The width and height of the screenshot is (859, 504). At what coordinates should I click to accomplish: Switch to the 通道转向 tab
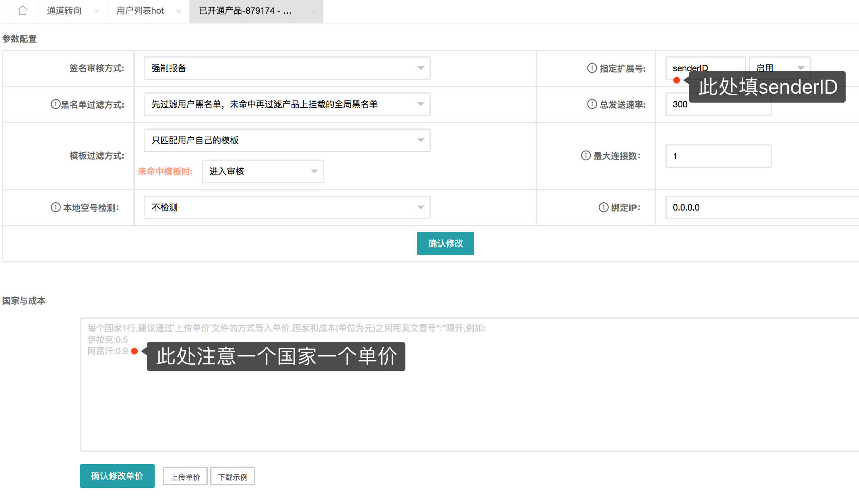(64, 11)
